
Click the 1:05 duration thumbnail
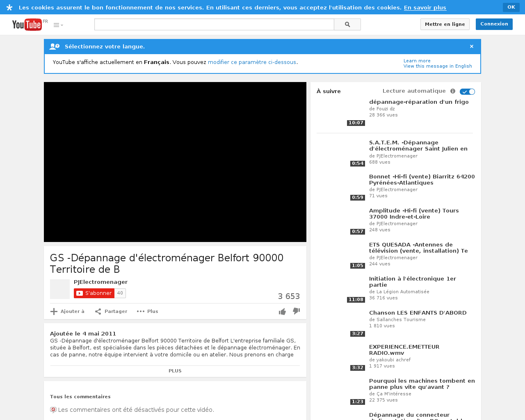pos(341,256)
